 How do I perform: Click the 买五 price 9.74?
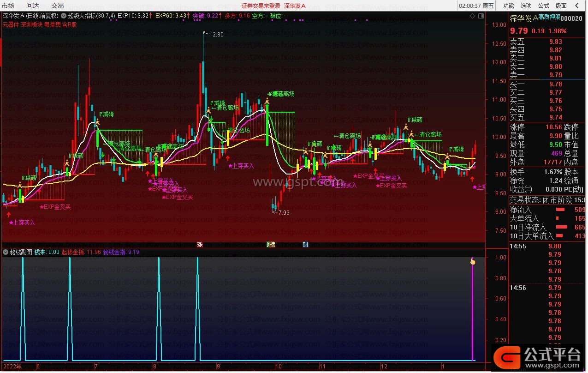coord(555,117)
